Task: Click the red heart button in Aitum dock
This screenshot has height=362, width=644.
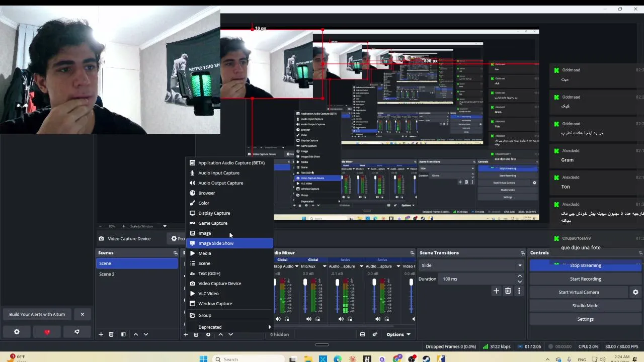Action: (47, 332)
